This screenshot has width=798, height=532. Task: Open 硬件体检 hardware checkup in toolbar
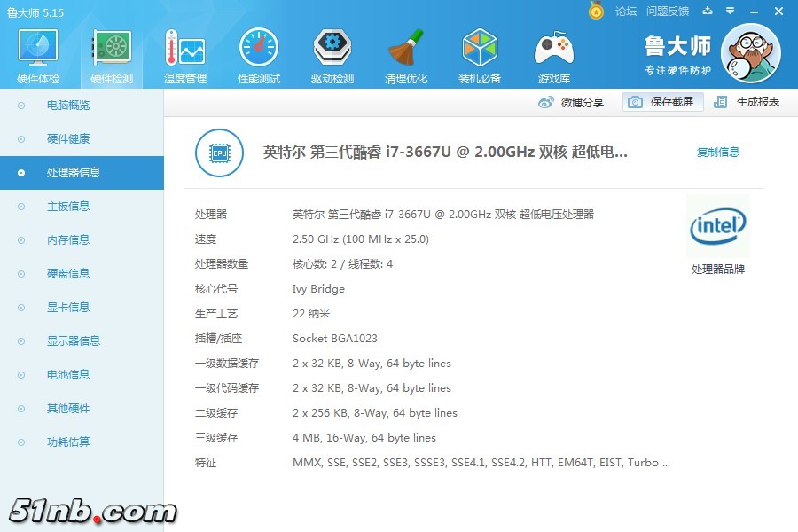[38, 55]
